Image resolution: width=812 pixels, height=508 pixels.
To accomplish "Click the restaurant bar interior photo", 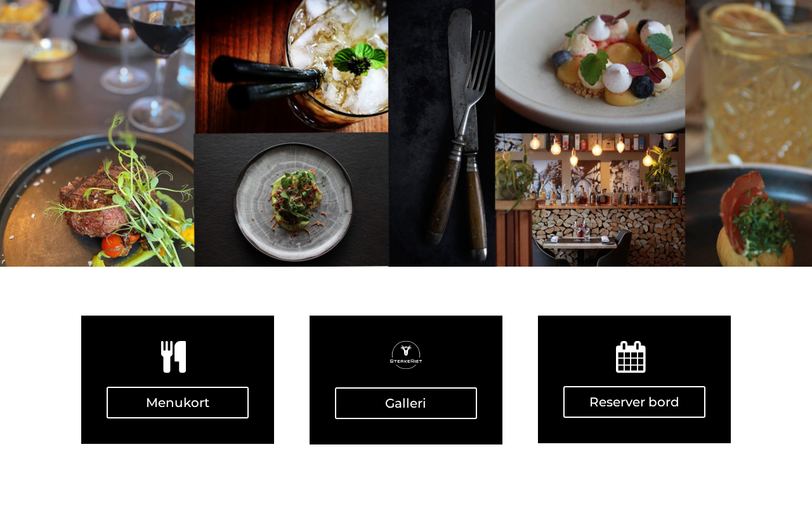I will tap(590, 200).
